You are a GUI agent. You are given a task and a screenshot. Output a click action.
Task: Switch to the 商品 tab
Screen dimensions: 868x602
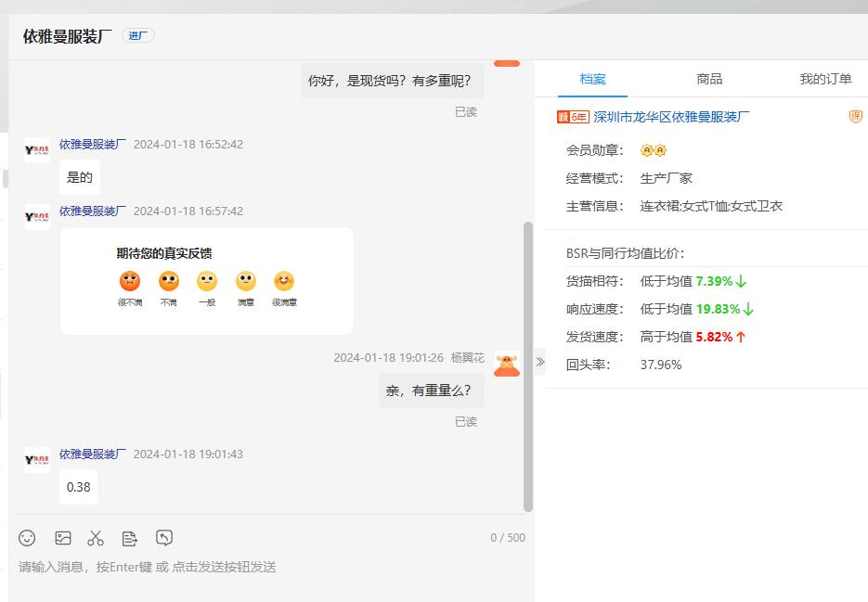coord(709,79)
